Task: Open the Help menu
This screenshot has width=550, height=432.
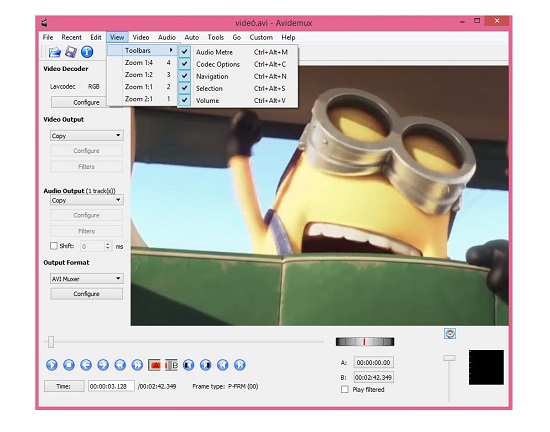Action: click(288, 37)
